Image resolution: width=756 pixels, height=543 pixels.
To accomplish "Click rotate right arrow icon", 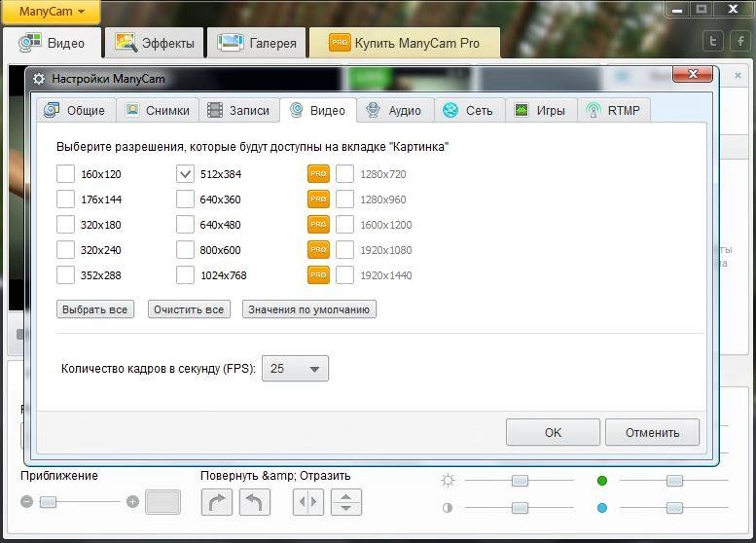I will pyautogui.click(x=216, y=502).
